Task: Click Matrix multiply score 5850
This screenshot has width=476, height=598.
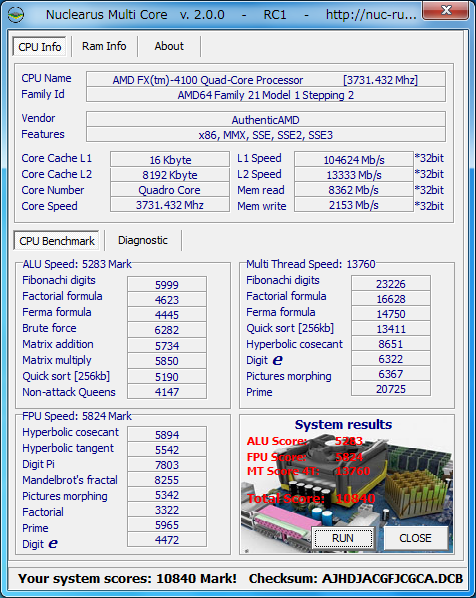Action: (x=167, y=361)
